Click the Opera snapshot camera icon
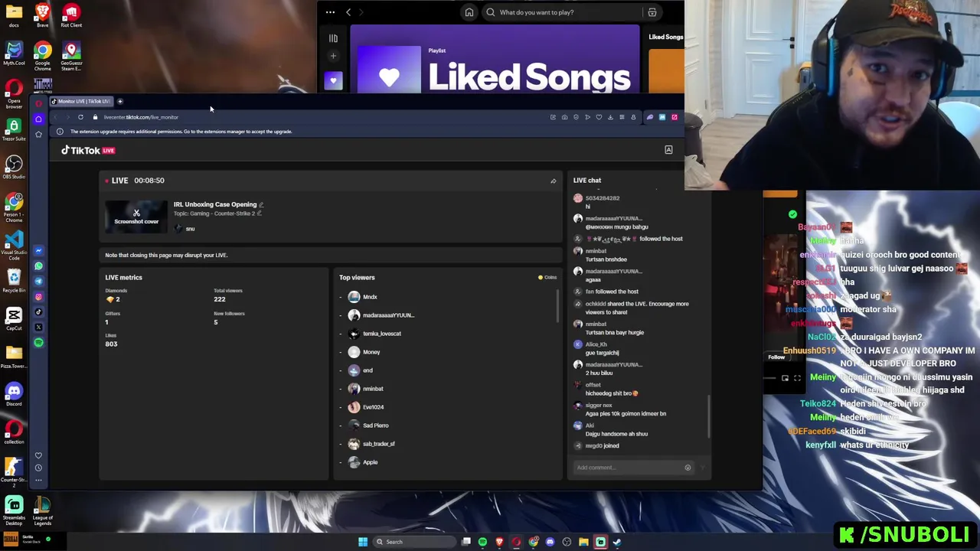This screenshot has height=551, width=980. pyautogui.click(x=564, y=117)
